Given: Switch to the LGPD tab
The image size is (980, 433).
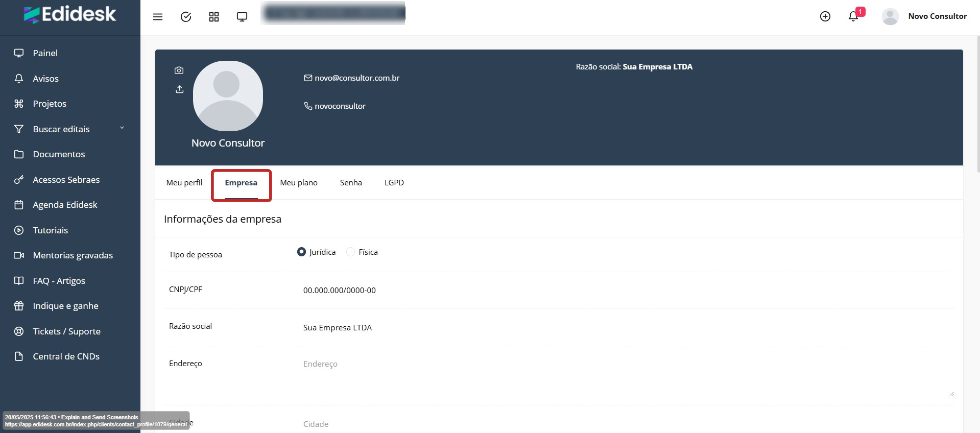Looking at the screenshot, I should tap(394, 183).
